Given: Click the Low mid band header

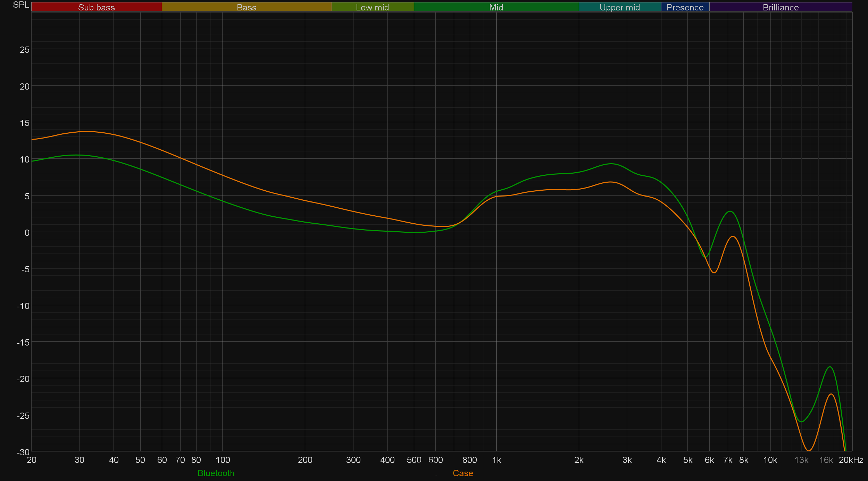Looking at the screenshot, I should tap(373, 7).
